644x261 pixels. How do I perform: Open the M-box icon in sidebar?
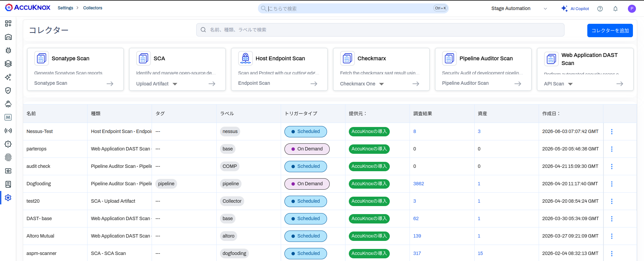pyautogui.click(x=8, y=117)
